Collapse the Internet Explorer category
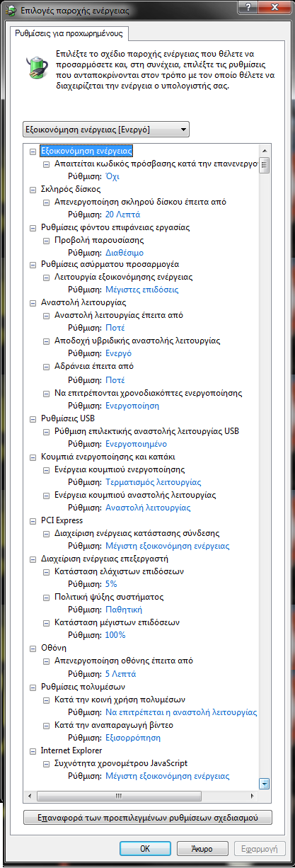The image size is (295, 868). tap(33, 750)
